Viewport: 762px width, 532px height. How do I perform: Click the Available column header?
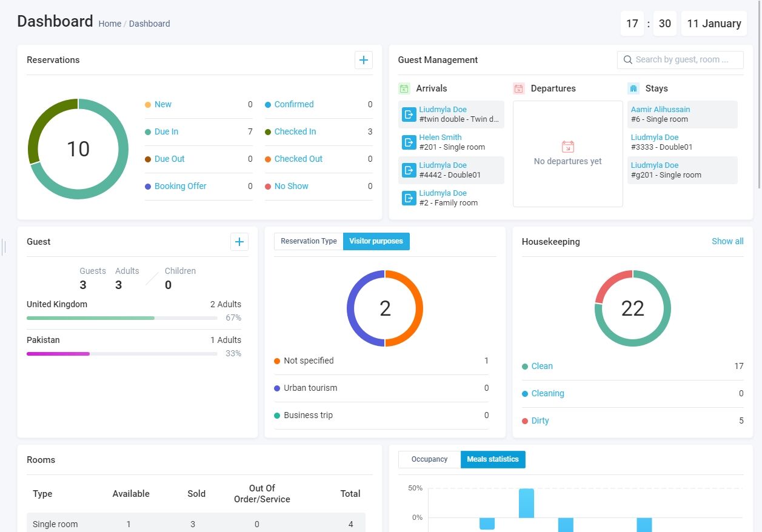point(131,494)
